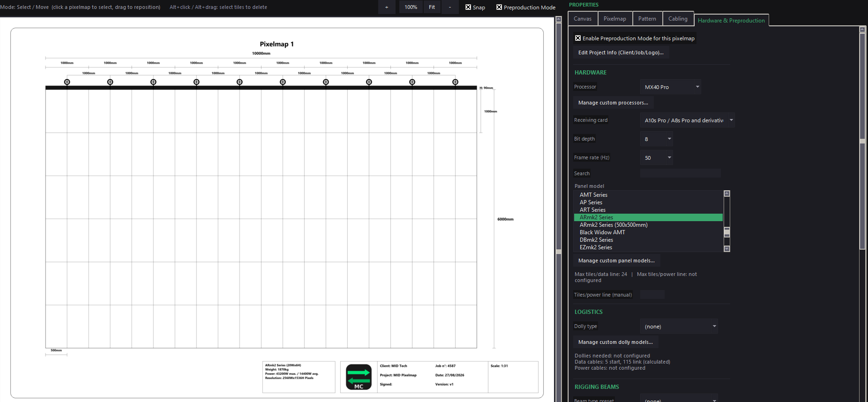Switch to the Pattern tab

tap(647, 19)
